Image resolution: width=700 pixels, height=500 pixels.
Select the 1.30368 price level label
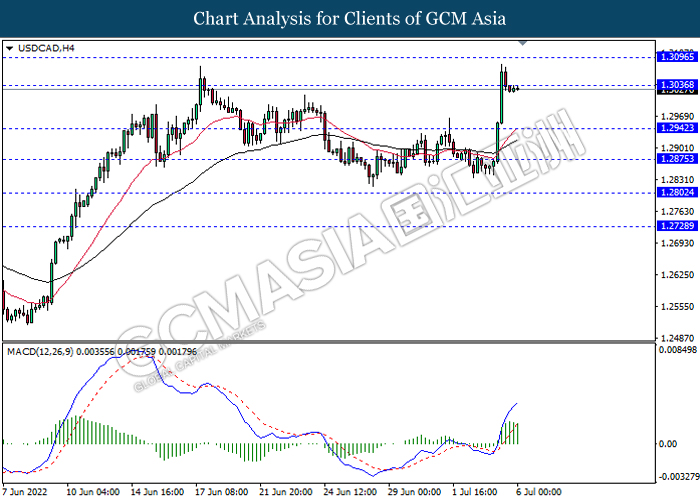677,84
